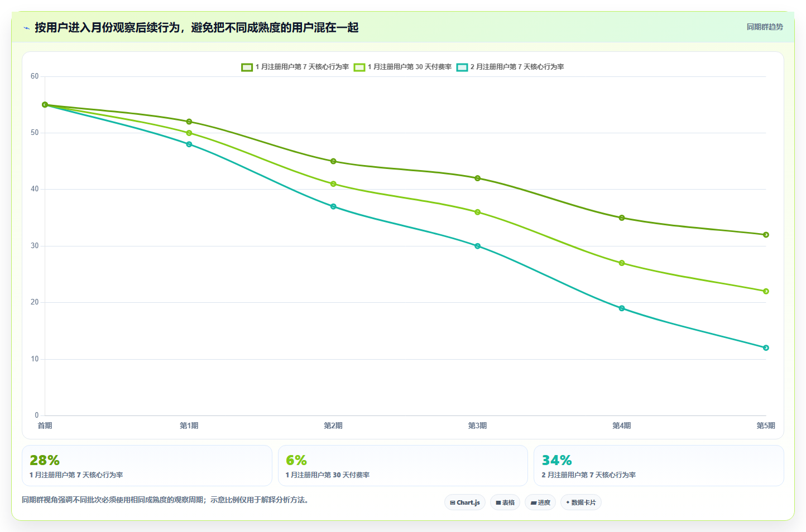The image size is (806, 532).
Task: Click the 34% stat card
Action: (x=659, y=466)
